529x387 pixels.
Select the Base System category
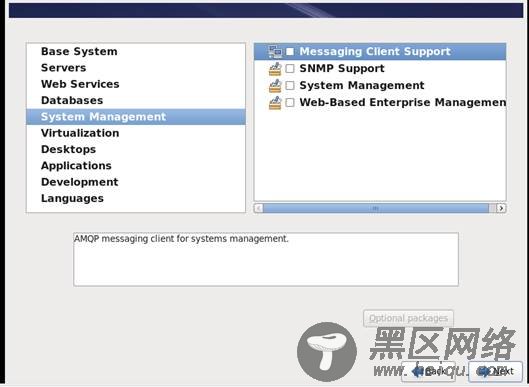(136, 51)
